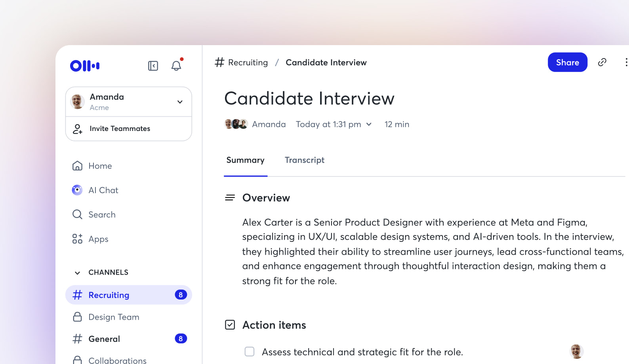This screenshot has width=629, height=364.
Task: Click Invite Teammates
Action: pyautogui.click(x=120, y=129)
